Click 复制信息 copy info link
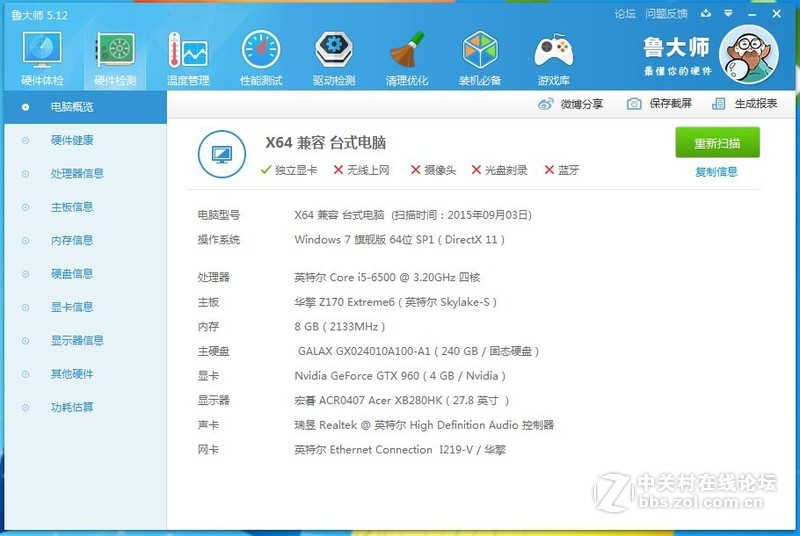This screenshot has height=536, width=800. click(x=716, y=172)
